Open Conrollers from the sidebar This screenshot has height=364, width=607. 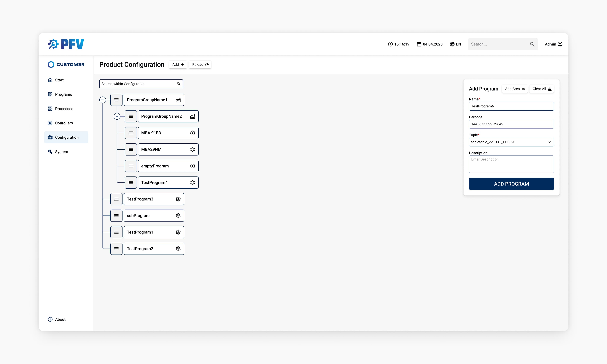[x=66, y=123]
